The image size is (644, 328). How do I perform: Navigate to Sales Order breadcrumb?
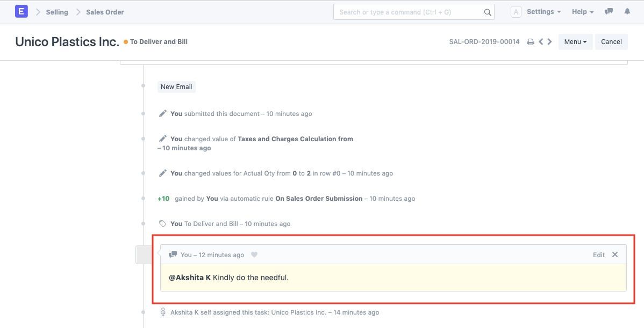pyautogui.click(x=105, y=12)
